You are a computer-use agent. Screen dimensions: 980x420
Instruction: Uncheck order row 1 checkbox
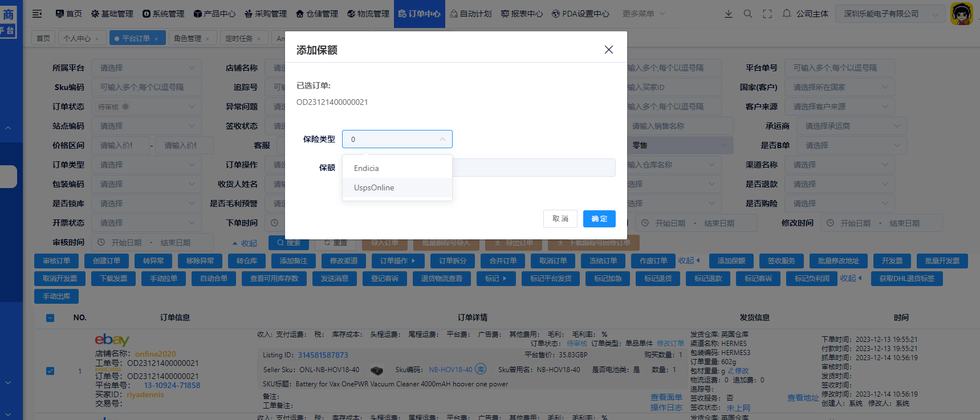(x=50, y=371)
